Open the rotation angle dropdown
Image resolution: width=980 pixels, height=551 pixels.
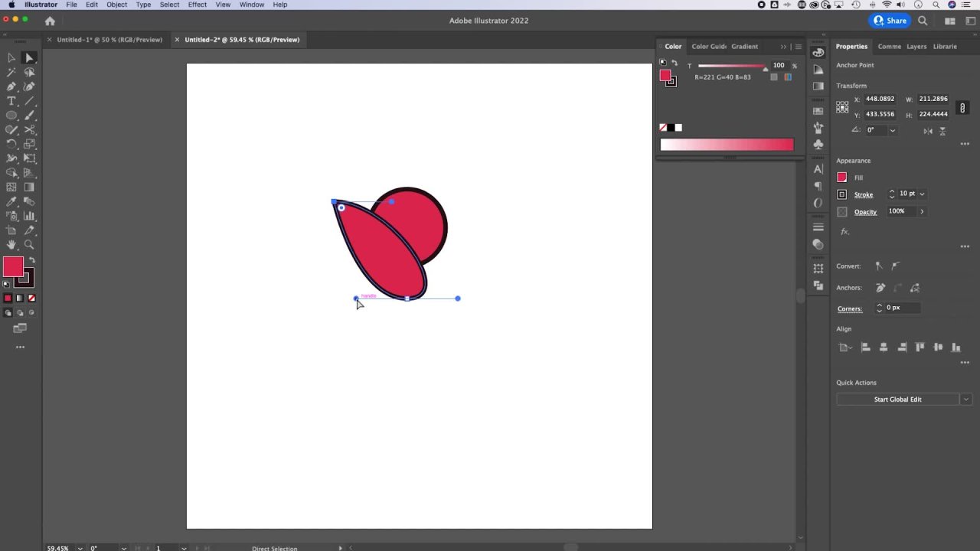click(892, 130)
